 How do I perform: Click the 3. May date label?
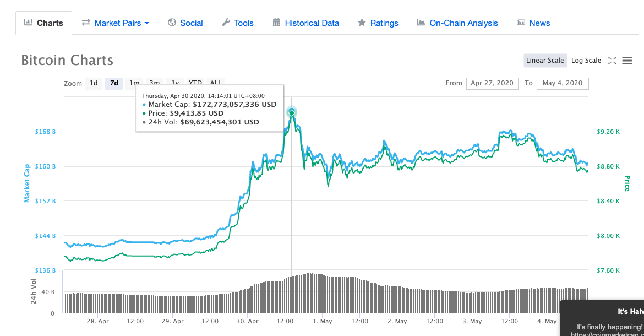pos(472,321)
